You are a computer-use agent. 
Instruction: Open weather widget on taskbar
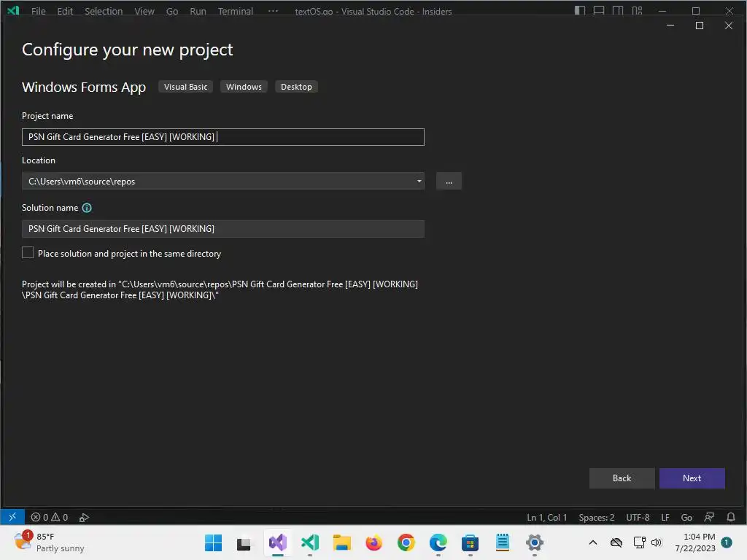[x=49, y=542]
